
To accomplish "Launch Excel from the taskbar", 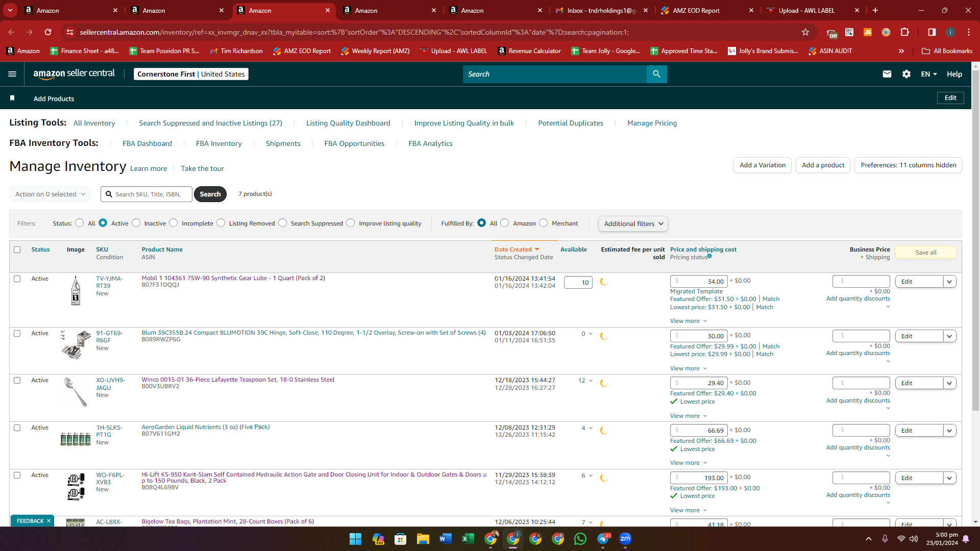I will pos(468,539).
